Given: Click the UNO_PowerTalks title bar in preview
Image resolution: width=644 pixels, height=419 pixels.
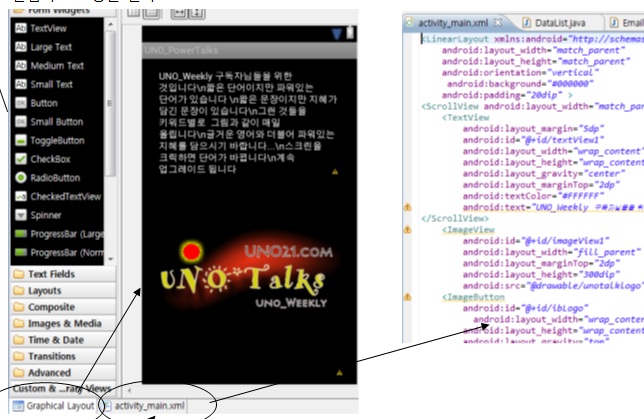Looking at the screenshot, I should [x=249, y=50].
